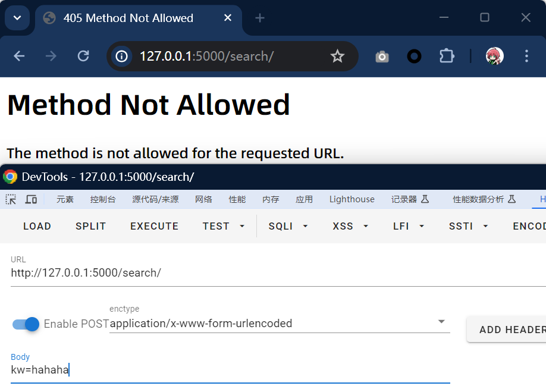Bookmark this page using the star icon
This screenshot has width=546, height=392.
[x=337, y=56]
